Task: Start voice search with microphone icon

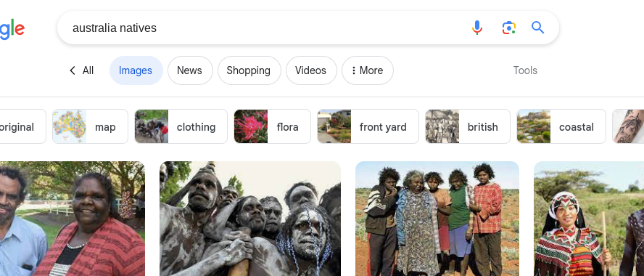Action: 477,28
